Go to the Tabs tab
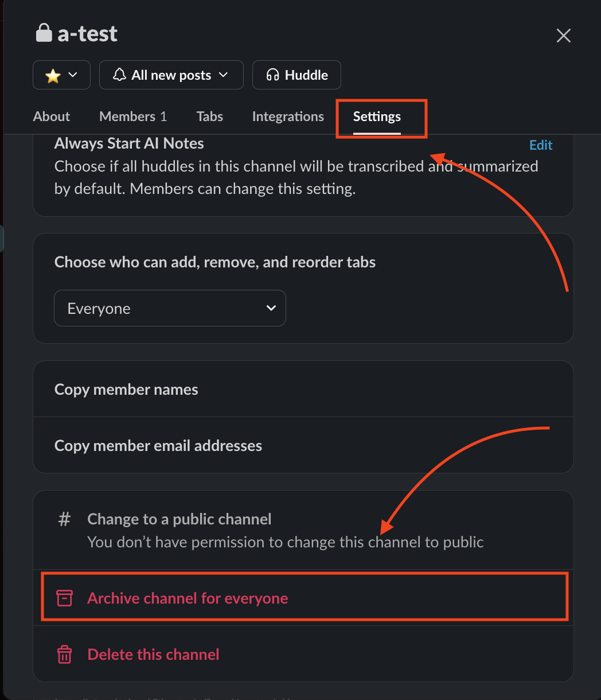The height and width of the screenshot is (700, 601). [x=210, y=116]
